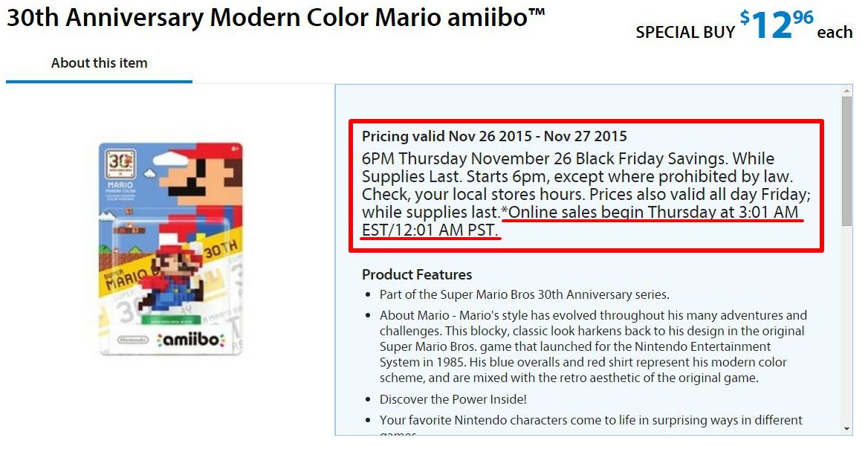Open the About this item tab

[99, 63]
